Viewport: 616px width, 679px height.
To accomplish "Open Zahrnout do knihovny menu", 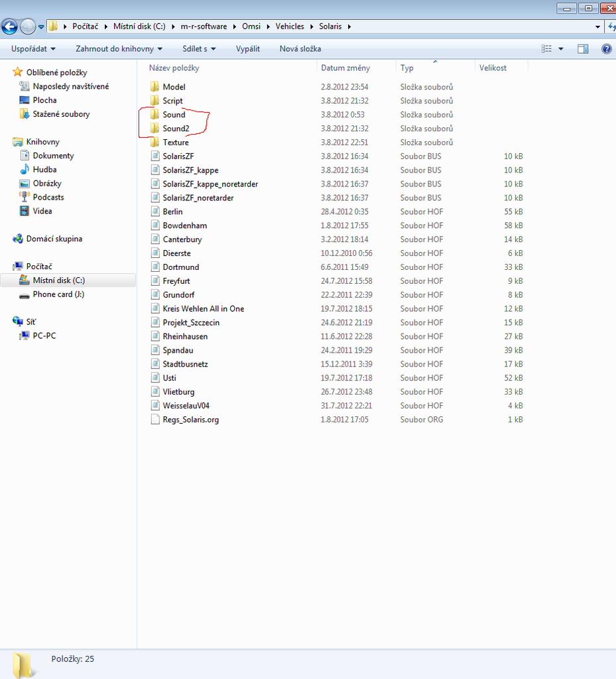I will (x=119, y=49).
